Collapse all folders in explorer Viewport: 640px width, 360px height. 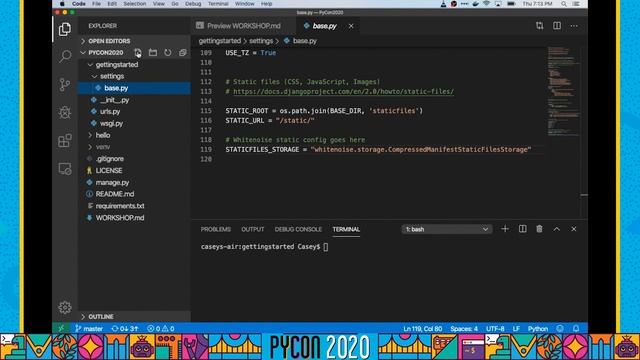pos(182,53)
